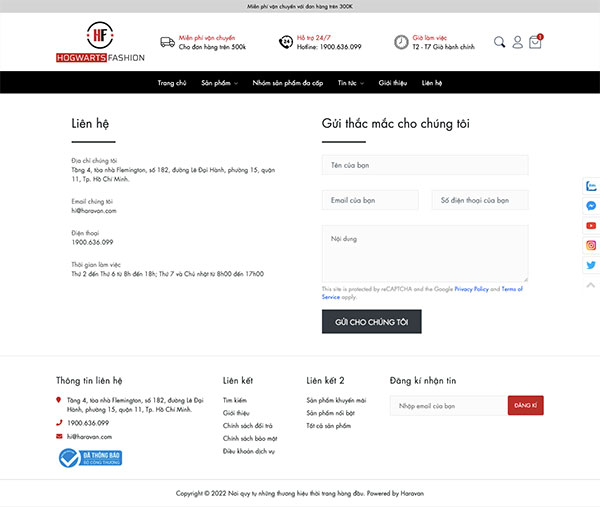Open Nhóm sản phẩm đa cấp menu
This screenshot has width=600, height=507.
pyautogui.click(x=287, y=83)
